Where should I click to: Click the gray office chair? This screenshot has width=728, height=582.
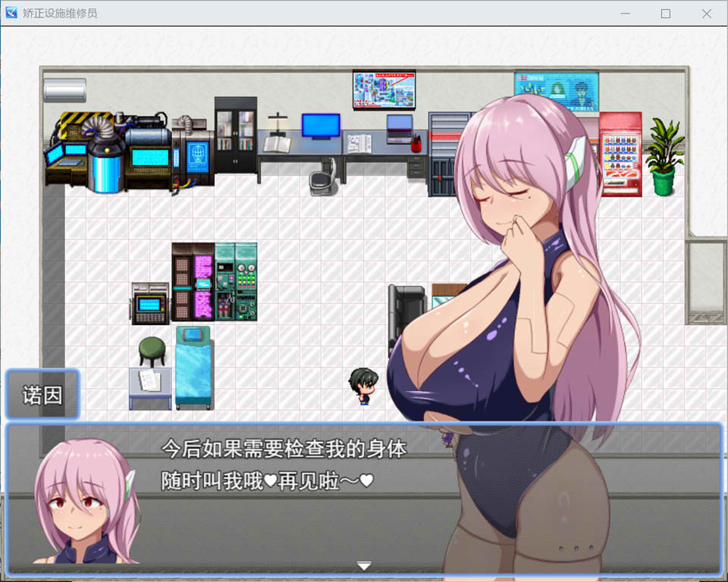(x=324, y=177)
